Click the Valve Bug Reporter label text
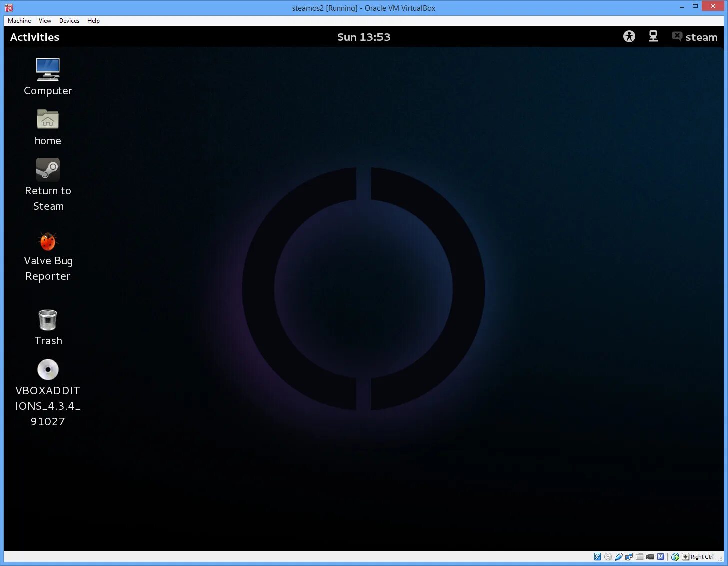The width and height of the screenshot is (728, 566). coord(48,268)
